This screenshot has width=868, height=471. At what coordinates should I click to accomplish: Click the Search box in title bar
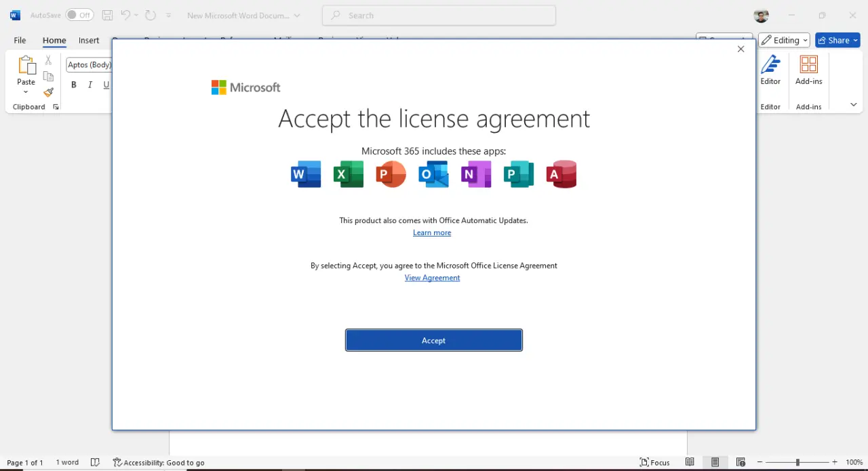coord(439,15)
